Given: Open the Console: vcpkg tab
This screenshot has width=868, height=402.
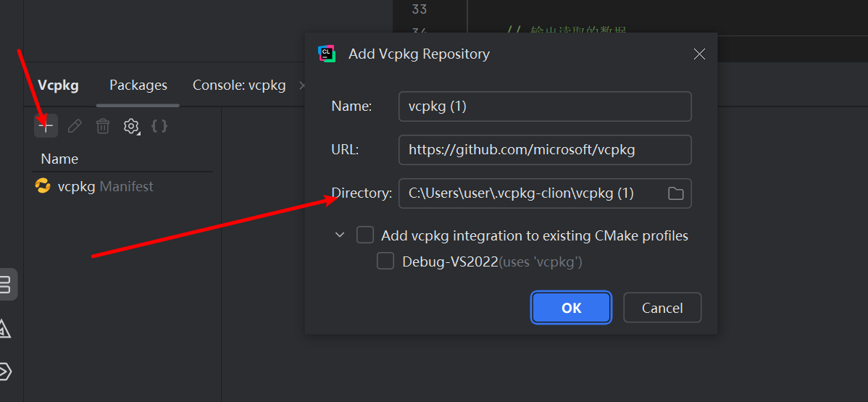Looking at the screenshot, I should tap(239, 85).
